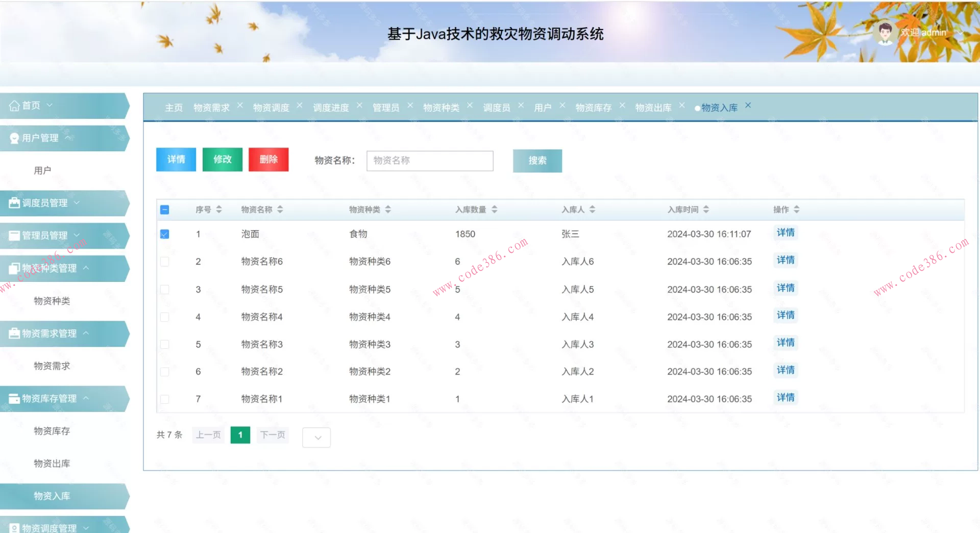Image resolution: width=980 pixels, height=533 pixels.
Task: Click the 首页 home icon in sidebar
Action: pos(13,105)
